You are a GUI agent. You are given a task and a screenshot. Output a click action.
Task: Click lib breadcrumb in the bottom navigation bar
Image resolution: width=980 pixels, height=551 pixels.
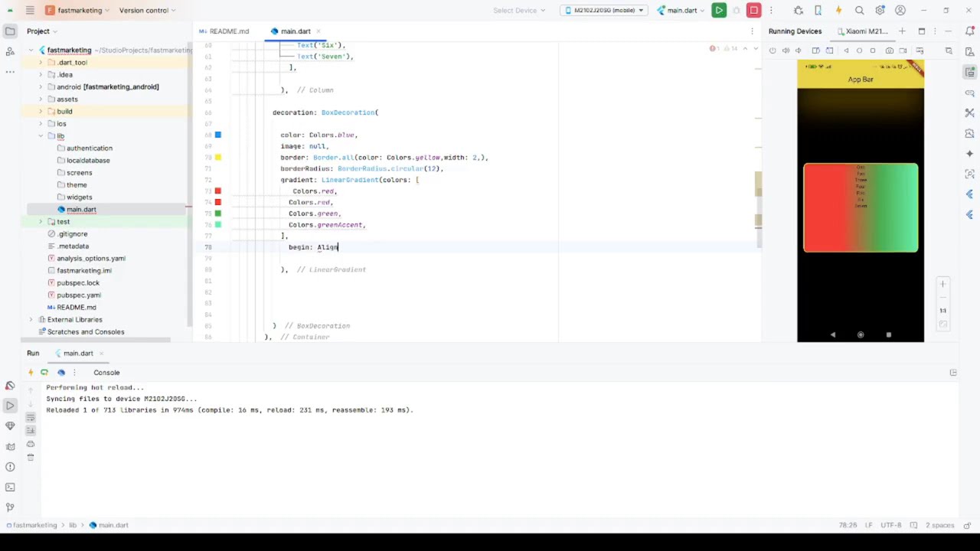pyautogui.click(x=73, y=525)
